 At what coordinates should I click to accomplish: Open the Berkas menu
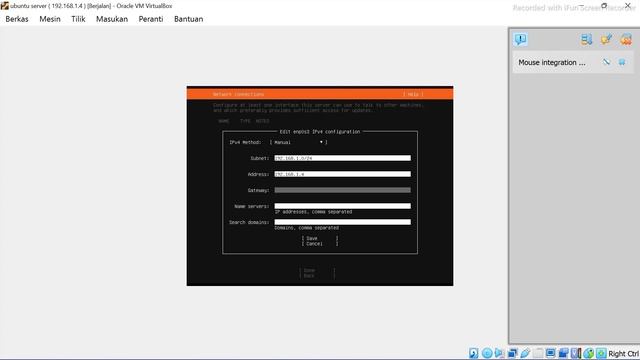pyautogui.click(x=17, y=19)
